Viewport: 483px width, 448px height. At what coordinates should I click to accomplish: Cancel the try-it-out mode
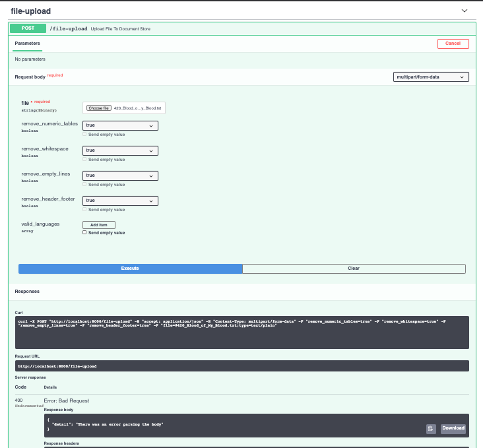pos(453,44)
